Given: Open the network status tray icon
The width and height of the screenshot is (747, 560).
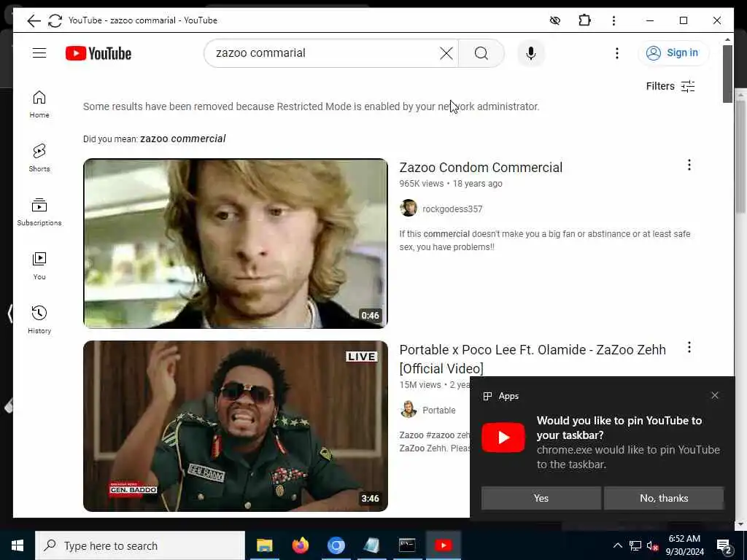Looking at the screenshot, I should point(635,545).
